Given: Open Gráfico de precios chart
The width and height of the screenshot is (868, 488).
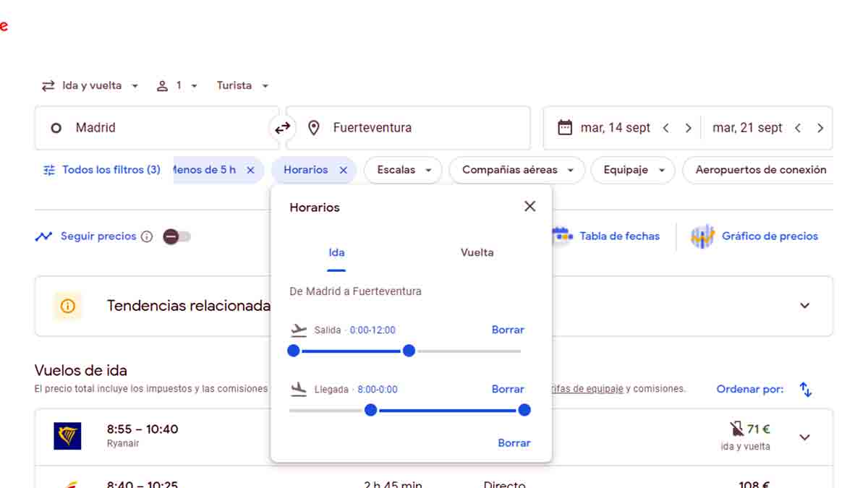Looking at the screenshot, I should click(x=754, y=236).
